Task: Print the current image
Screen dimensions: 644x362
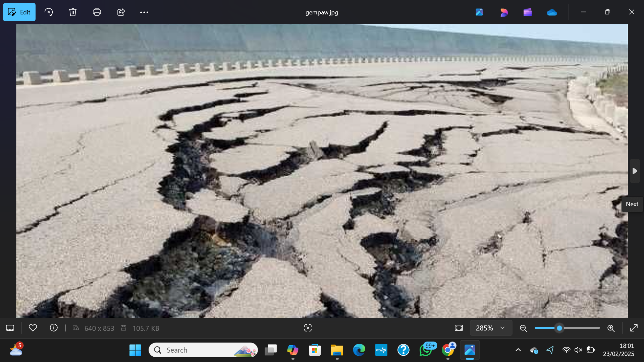Action: (x=97, y=12)
